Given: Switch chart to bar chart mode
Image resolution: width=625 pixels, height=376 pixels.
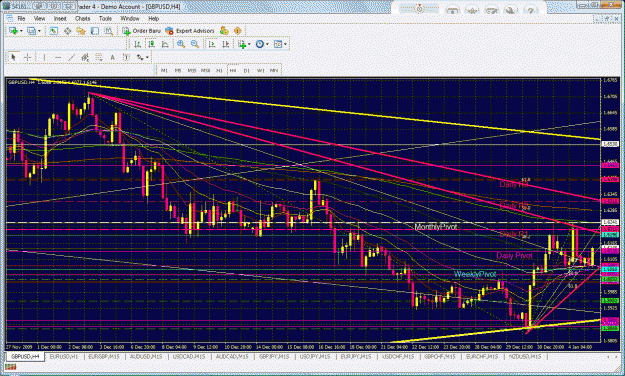Looking at the screenshot, I should tap(138, 44).
